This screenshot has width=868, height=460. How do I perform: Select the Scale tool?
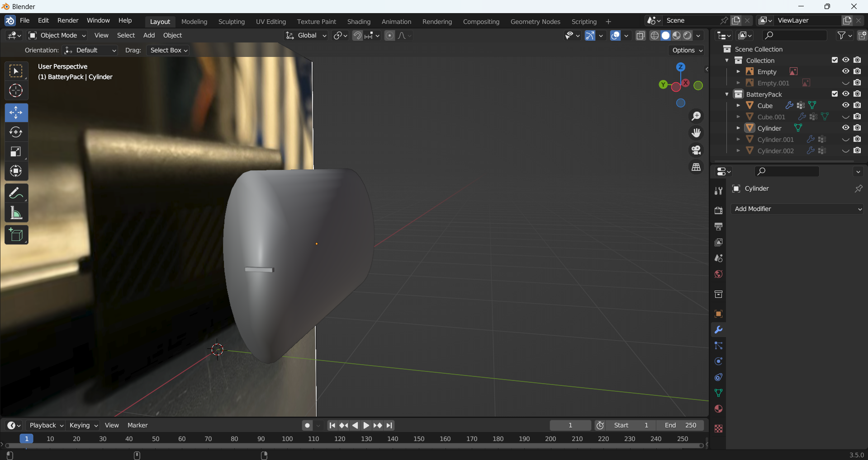(16, 152)
